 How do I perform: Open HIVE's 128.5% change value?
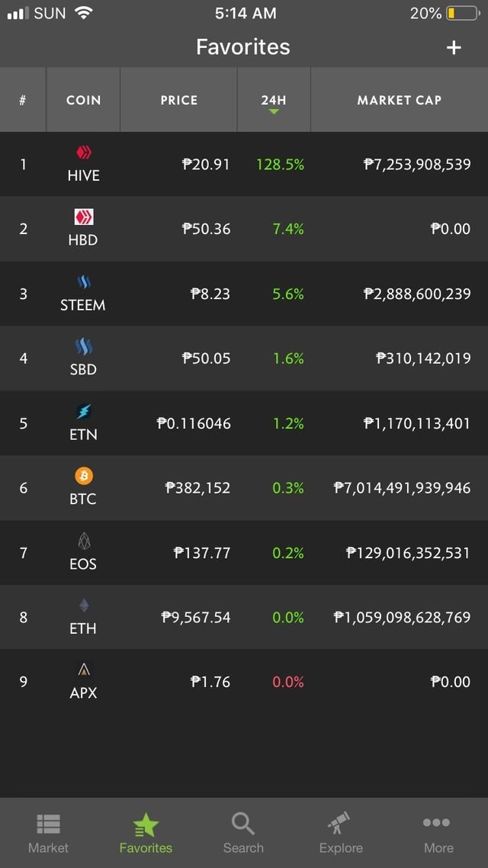pyautogui.click(x=280, y=165)
